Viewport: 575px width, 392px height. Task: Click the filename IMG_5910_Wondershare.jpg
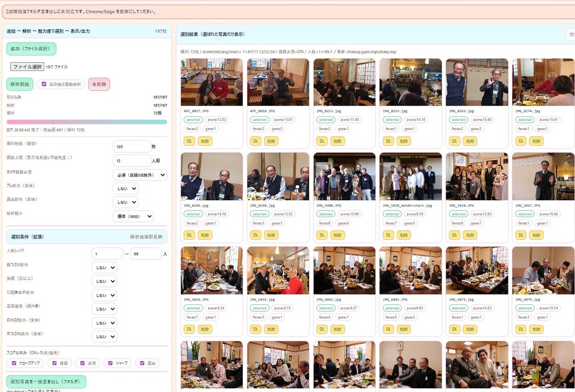pyautogui.click(x=408, y=205)
